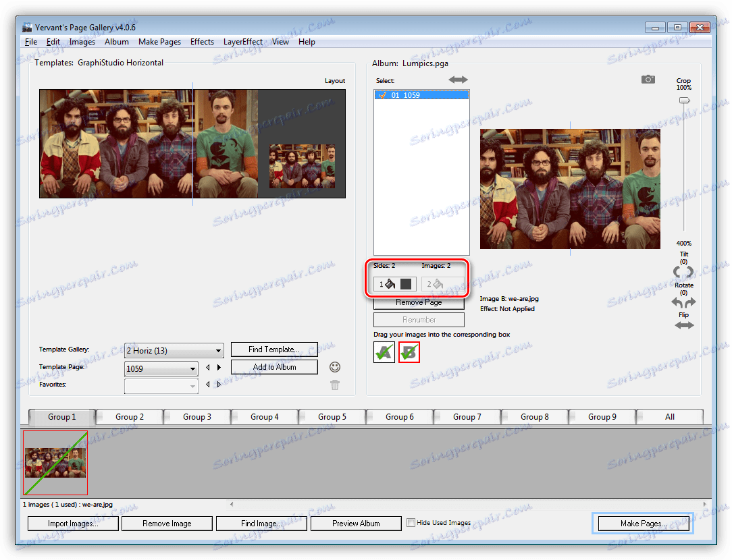Open the Effects menu

202,42
